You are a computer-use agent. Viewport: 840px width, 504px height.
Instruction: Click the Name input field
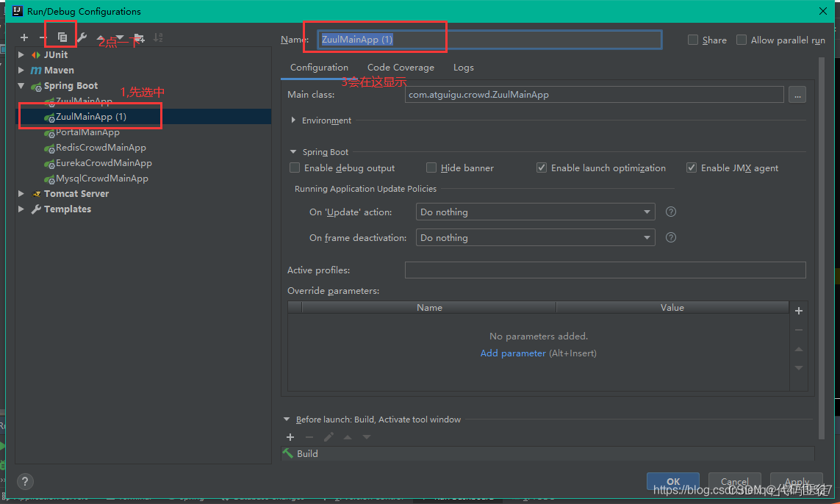489,40
